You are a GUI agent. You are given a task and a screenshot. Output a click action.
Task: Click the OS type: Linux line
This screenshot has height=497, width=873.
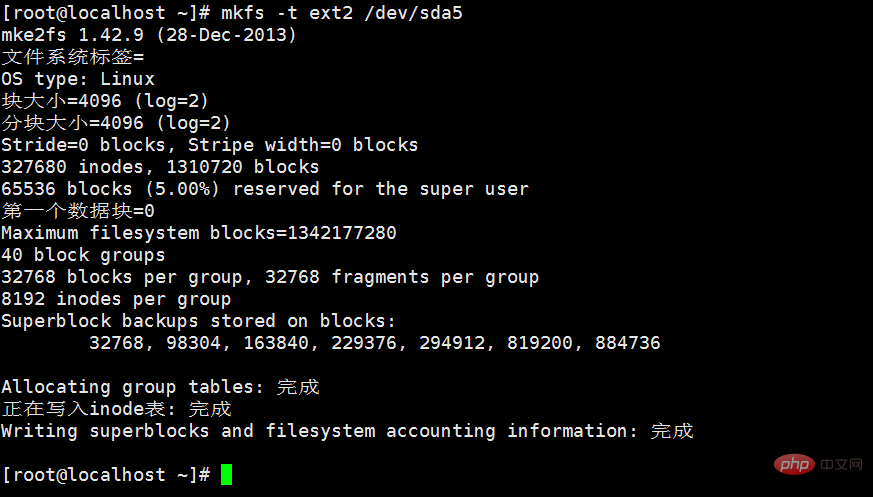click(x=78, y=79)
